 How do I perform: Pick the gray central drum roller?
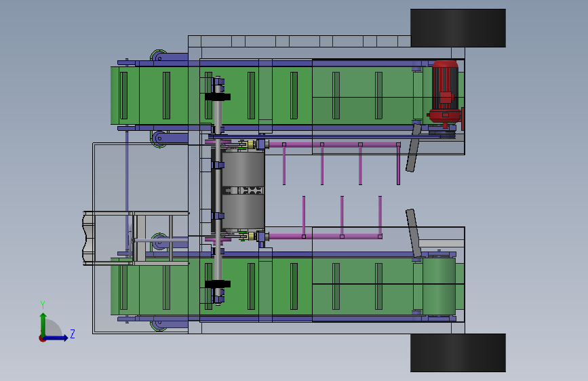243,190
